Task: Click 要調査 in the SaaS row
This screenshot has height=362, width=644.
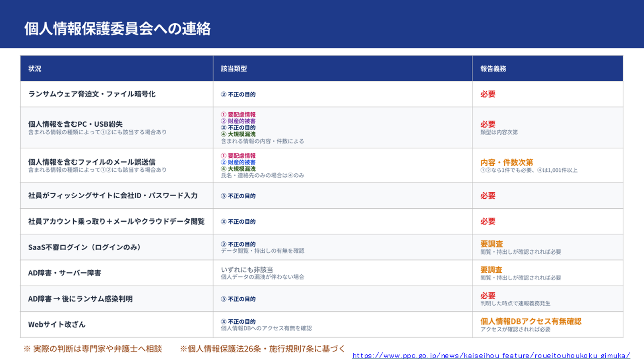Action: point(491,244)
